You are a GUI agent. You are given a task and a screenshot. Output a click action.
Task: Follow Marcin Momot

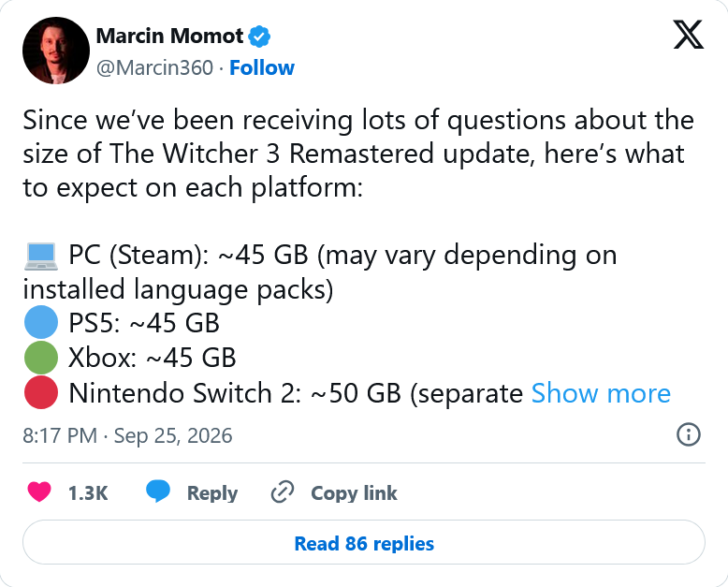pos(262,67)
